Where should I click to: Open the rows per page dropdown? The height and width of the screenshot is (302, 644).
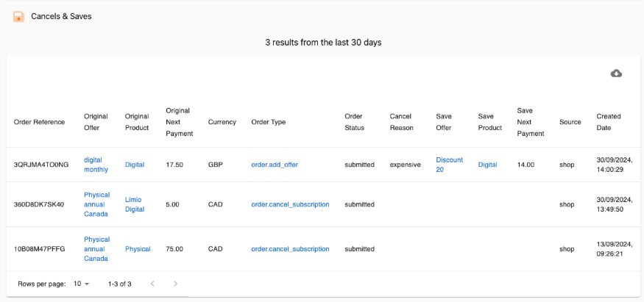coord(81,284)
